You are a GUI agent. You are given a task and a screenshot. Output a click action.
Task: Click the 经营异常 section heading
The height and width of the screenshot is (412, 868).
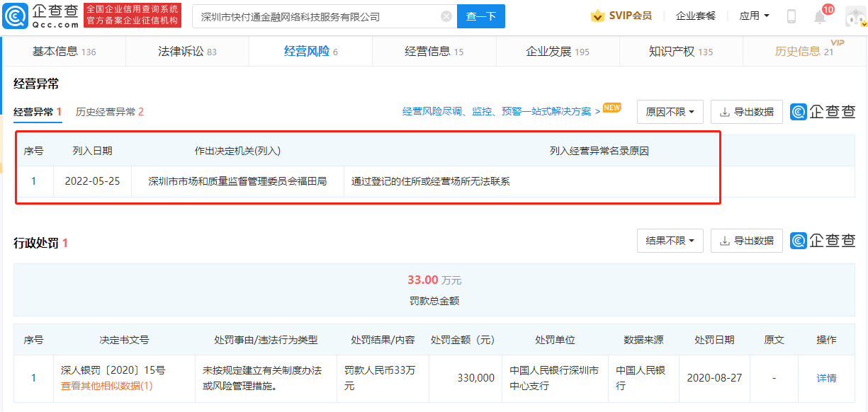click(x=36, y=84)
